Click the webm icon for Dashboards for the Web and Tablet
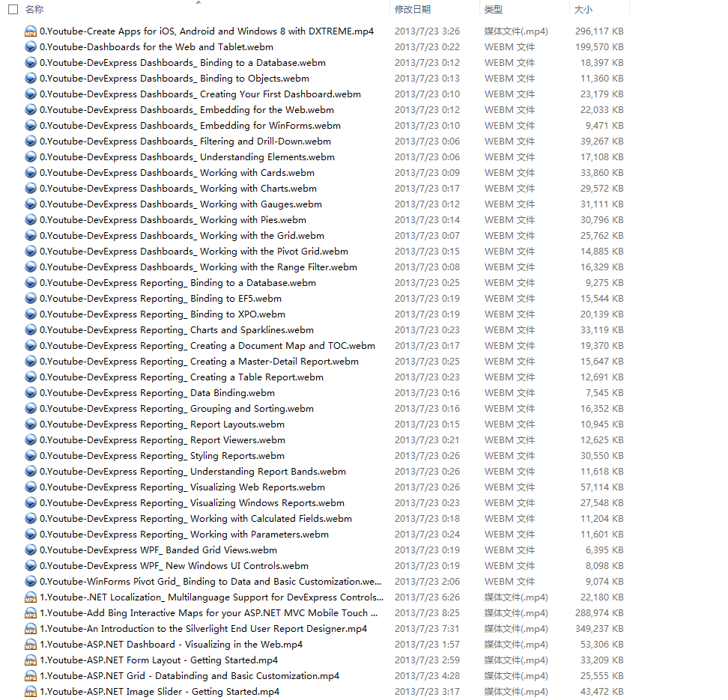This screenshot has height=700, width=728. tap(31, 47)
